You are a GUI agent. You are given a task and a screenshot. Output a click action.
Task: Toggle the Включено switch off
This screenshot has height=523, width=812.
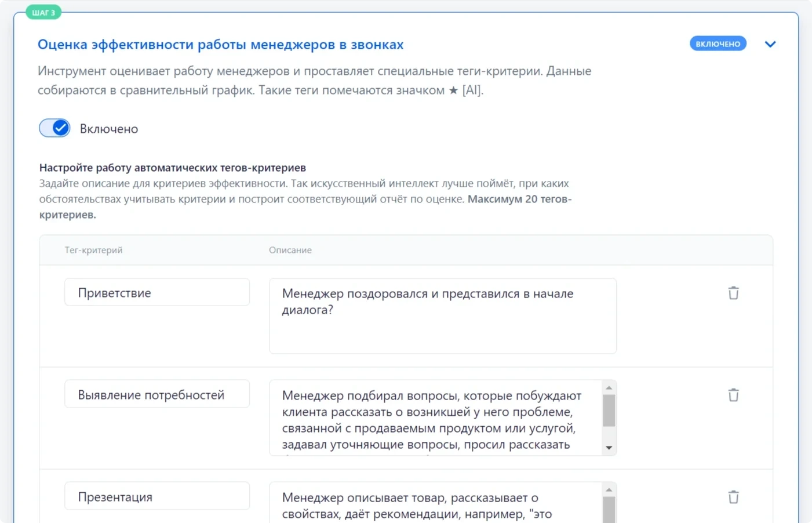click(54, 128)
